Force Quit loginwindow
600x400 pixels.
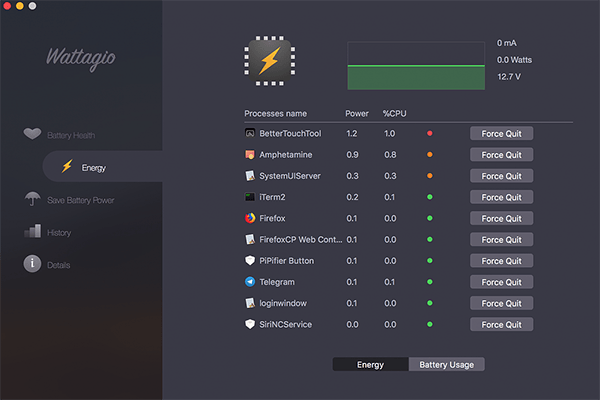click(501, 303)
